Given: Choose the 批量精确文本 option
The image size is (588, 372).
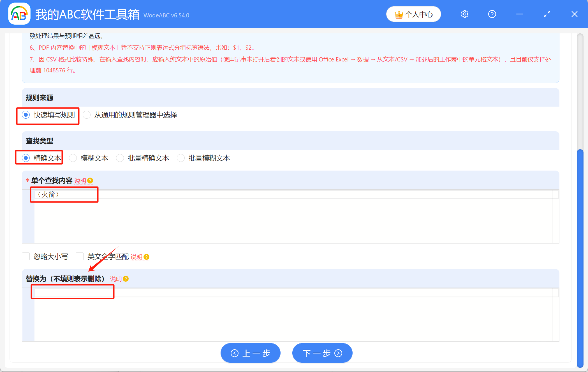Looking at the screenshot, I should pos(120,158).
